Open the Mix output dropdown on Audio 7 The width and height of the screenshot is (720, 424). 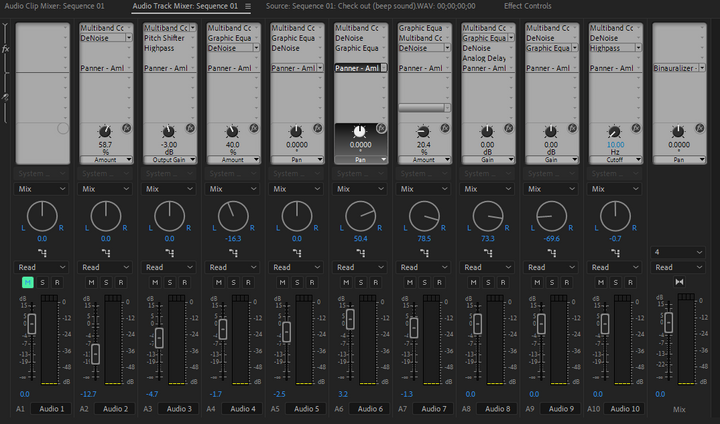(x=424, y=189)
